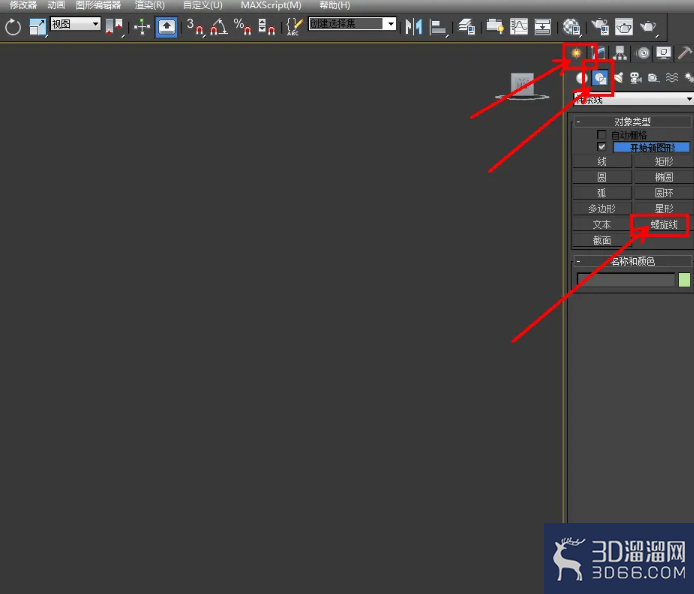
Task: Select the Systems category icon
Action: (689, 78)
